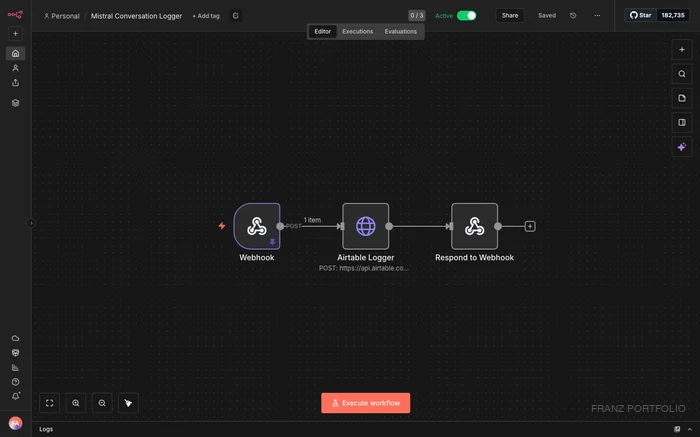Open the Home overview in sidebar

15,54
